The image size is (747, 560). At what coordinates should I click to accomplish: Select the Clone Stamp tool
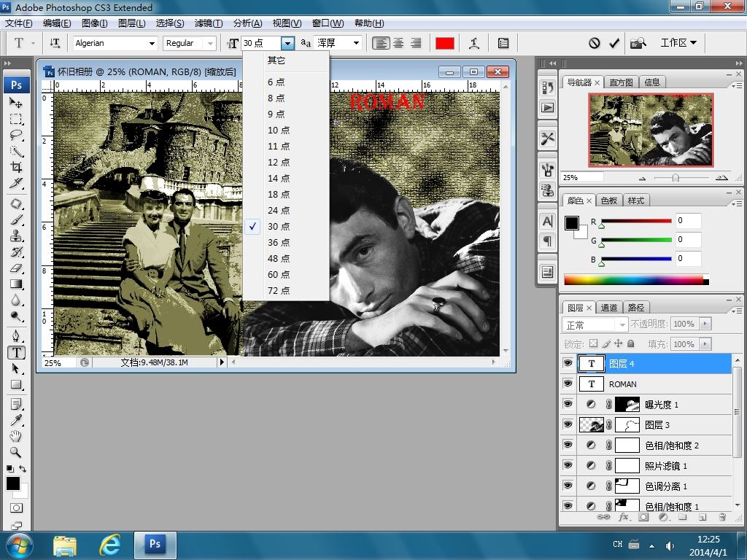tap(16, 236)
